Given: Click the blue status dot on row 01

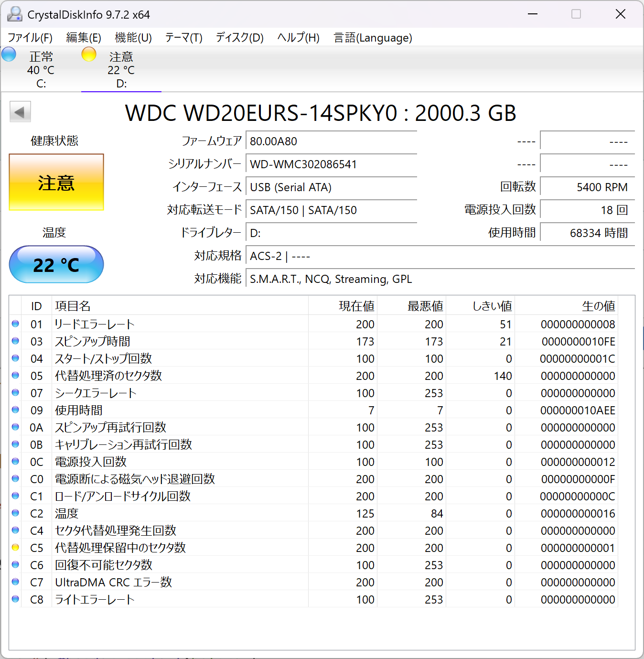Looking at the screenshot, I should click(x=15, y=324).
